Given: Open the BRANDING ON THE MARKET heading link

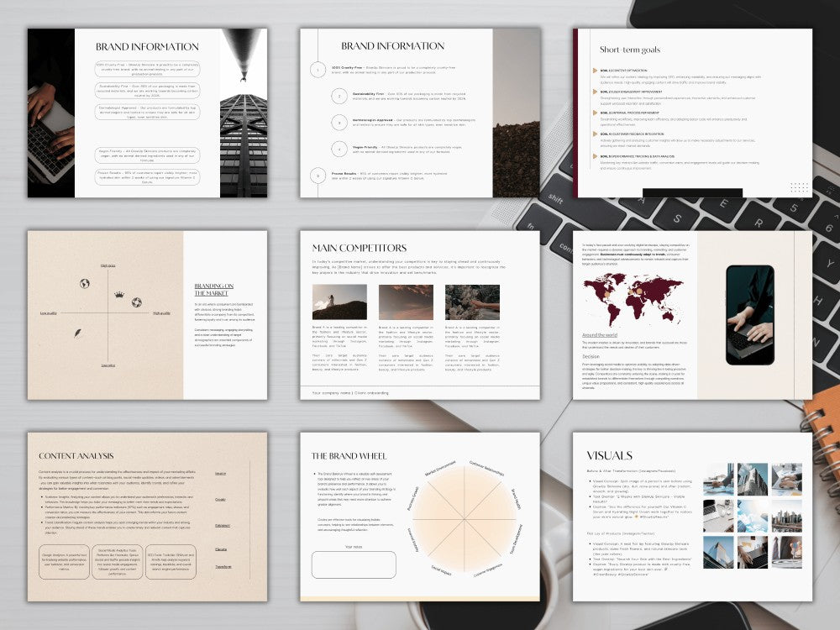Looking at the screenshot, I should 213,289.
